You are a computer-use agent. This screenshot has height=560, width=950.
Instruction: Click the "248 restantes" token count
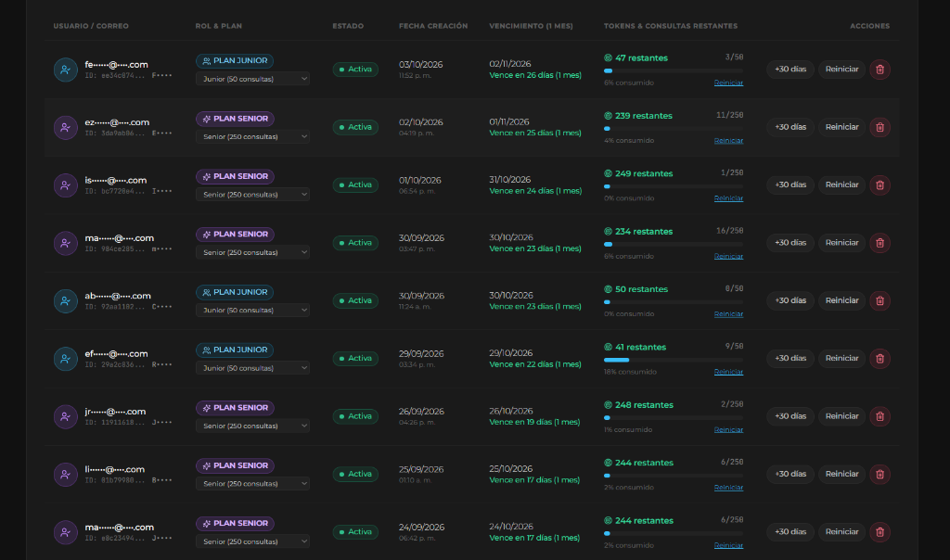(644, 405)
